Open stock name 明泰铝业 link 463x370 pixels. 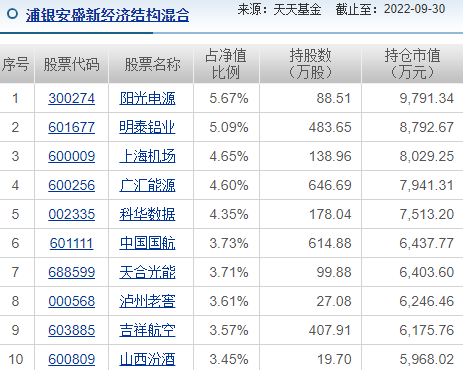(147, 127)
